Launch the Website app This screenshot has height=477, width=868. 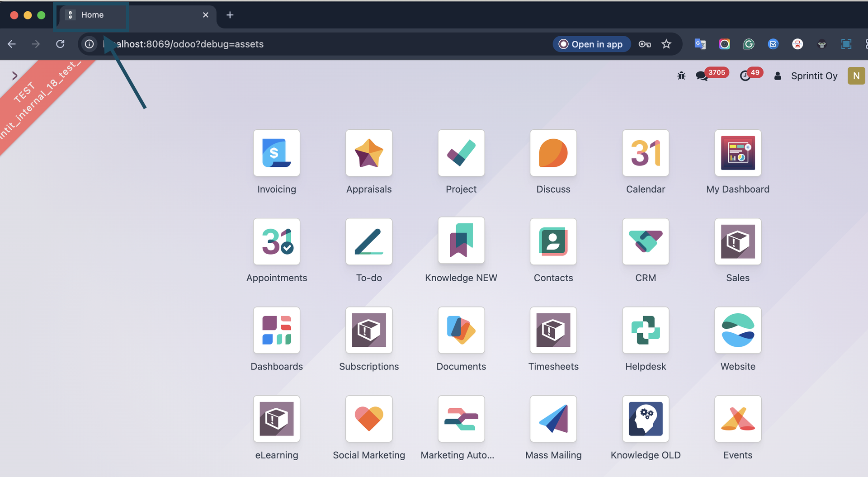[x=738, y=330]
